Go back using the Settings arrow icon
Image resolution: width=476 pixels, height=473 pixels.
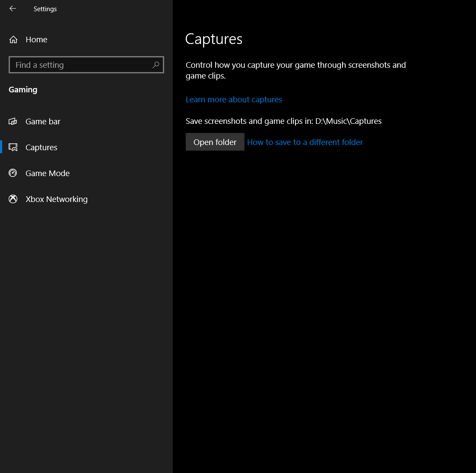click(x=13, y=9)
